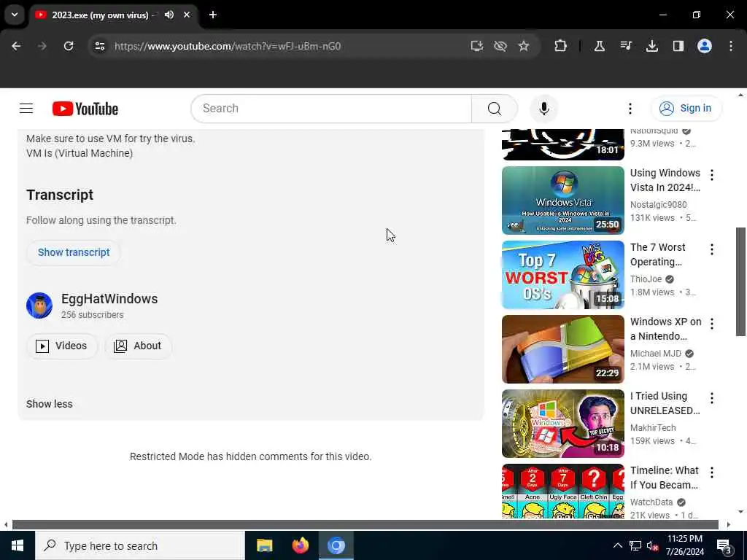Image resolution: width=747 pixels, height=560 pixels.
Task: Click the Sign in button
Action: [x=686, y=109]
